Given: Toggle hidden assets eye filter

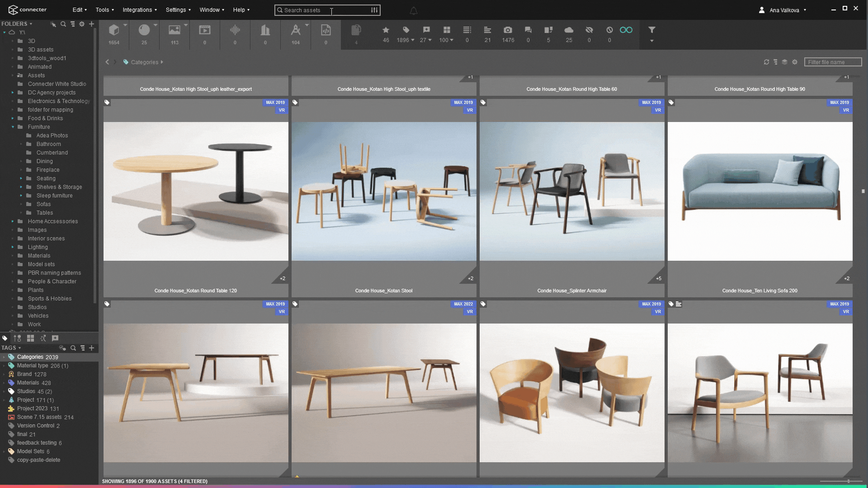Looking at the screenshot, I should (x=589, y=30).
